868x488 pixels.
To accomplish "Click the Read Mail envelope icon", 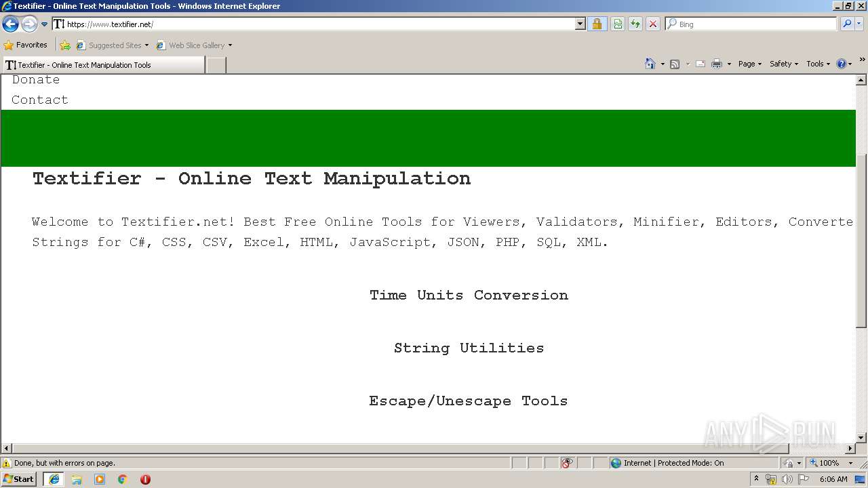I will [701, 64].
